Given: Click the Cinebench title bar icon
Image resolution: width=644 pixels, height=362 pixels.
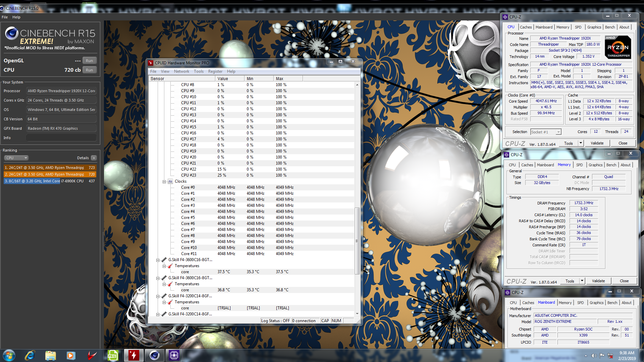Looking at the screenshot, I should click(x=2, y=8).
